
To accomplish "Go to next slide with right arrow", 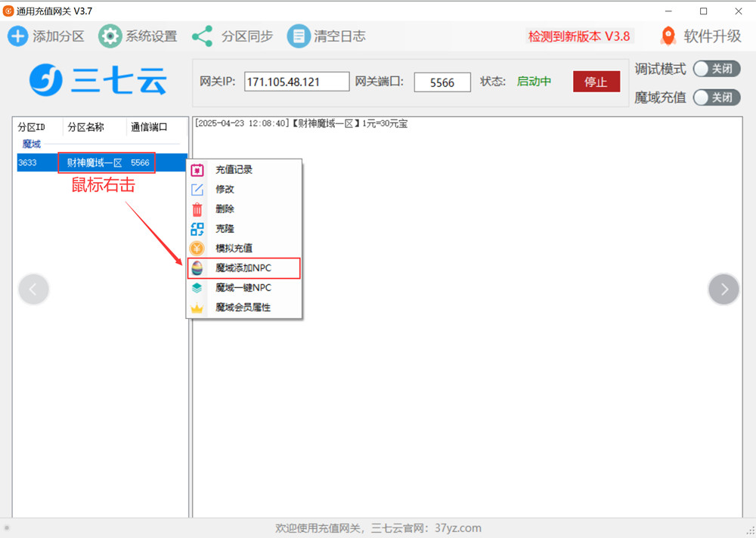I will pos(723,289).
